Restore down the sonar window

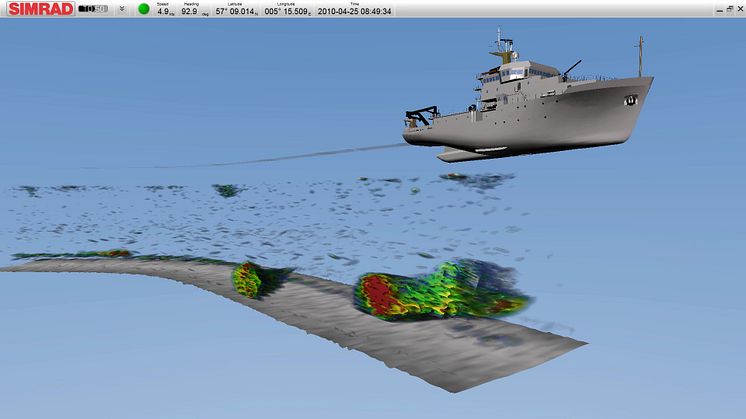[730, 9]
